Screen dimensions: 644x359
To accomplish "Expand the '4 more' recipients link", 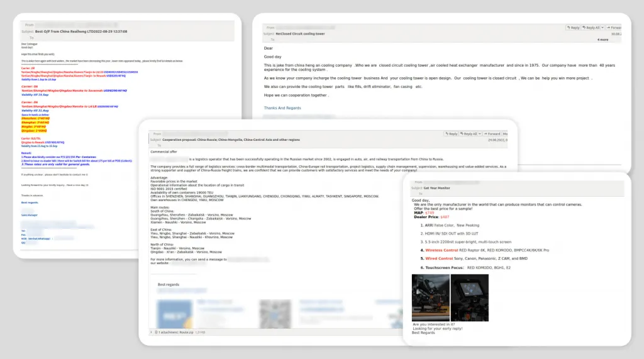I will (x=602, y=39).
